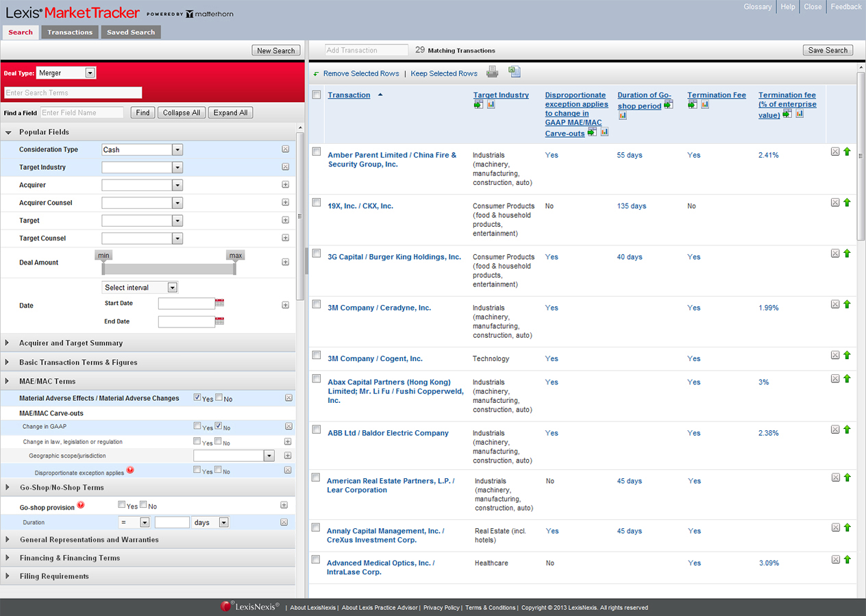Screen dimensions: 866x616
Task: Export results to Excel spreadsheet
Action: pos(515,71)
